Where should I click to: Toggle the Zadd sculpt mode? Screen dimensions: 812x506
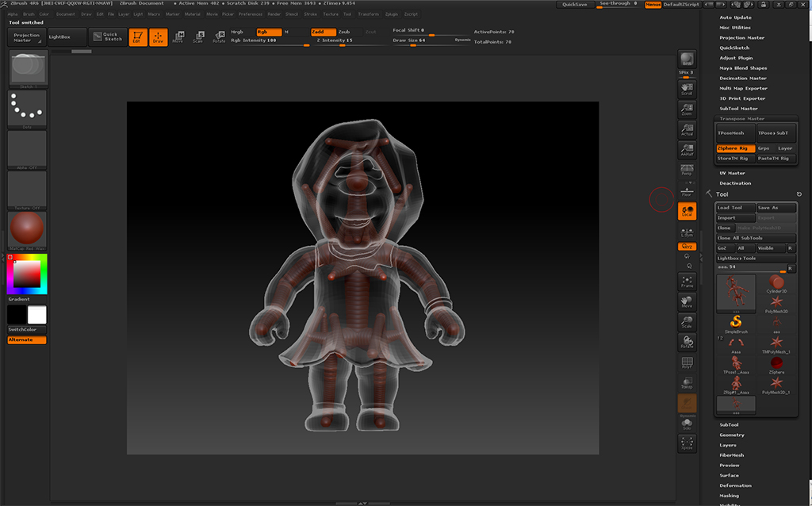pos(323,32)
